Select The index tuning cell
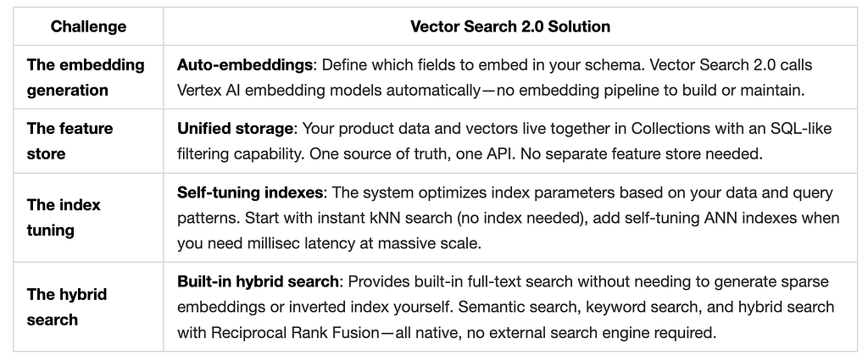 point(88,218)
